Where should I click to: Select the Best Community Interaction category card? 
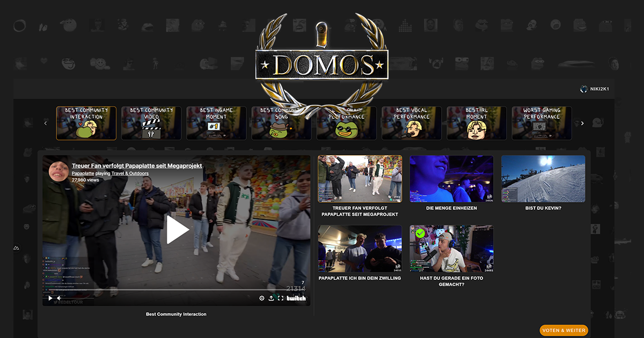pos(86,123)
